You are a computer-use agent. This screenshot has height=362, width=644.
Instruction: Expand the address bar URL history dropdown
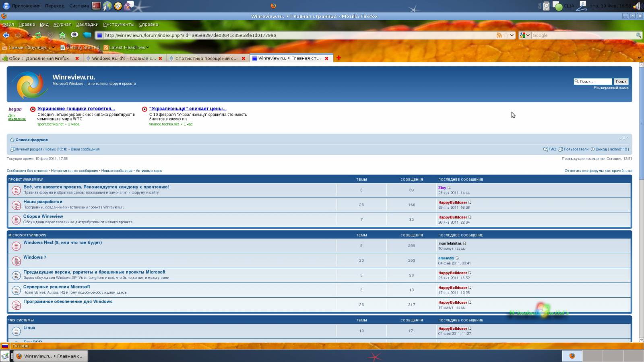(x=512, y=35)
